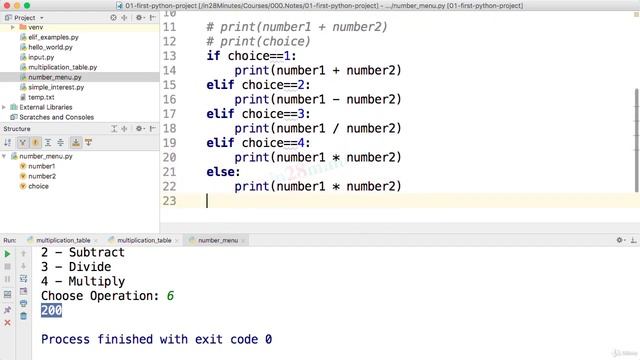Close Run panel with red X icon
This screenshot has height=360, width=640.
pos(7,323)
